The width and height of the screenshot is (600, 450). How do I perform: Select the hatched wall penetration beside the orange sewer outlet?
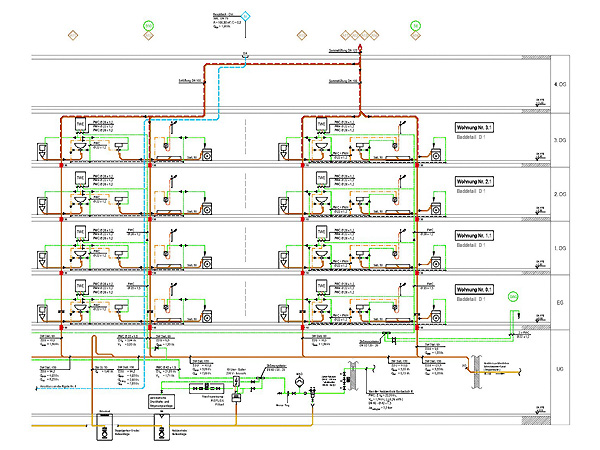coord(476,371)
